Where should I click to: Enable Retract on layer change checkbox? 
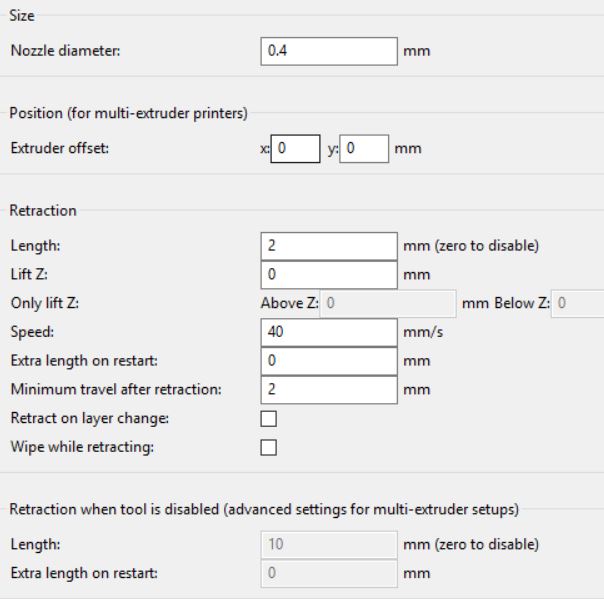pos(268,419)
